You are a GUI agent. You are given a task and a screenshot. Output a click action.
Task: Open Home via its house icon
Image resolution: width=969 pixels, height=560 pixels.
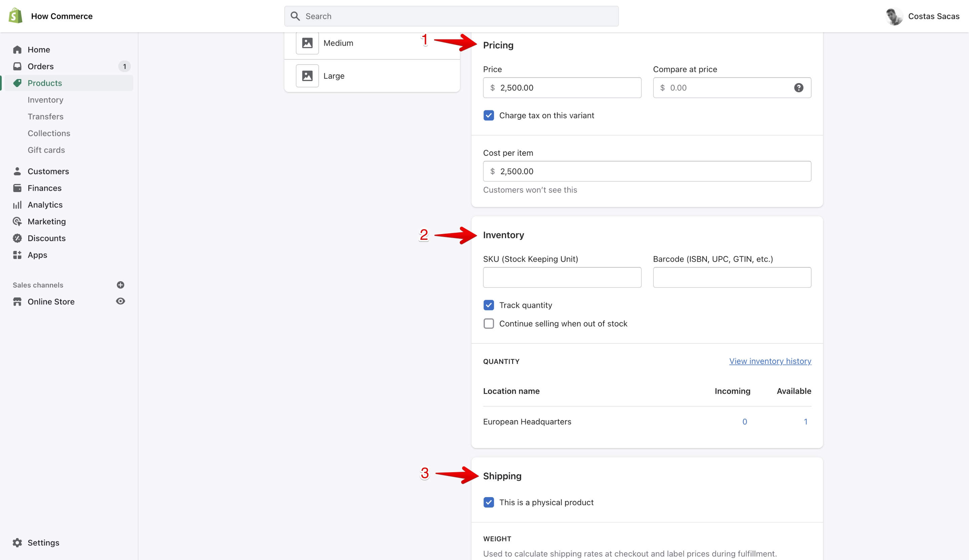17,49
